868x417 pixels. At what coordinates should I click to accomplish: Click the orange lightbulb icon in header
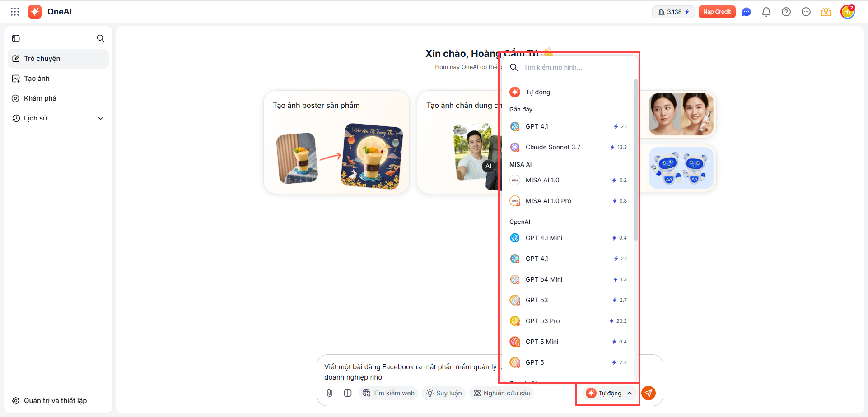[x=826, y=12]
